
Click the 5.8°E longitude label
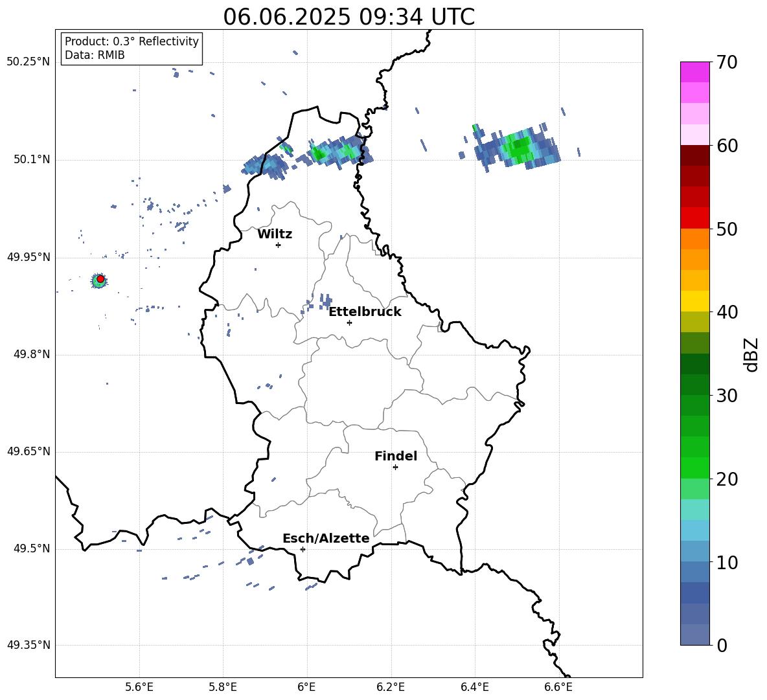[x=223, y=687]
